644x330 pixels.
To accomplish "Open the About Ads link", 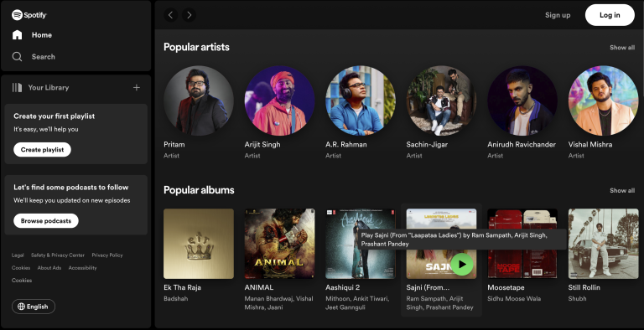I will point(49,268).
